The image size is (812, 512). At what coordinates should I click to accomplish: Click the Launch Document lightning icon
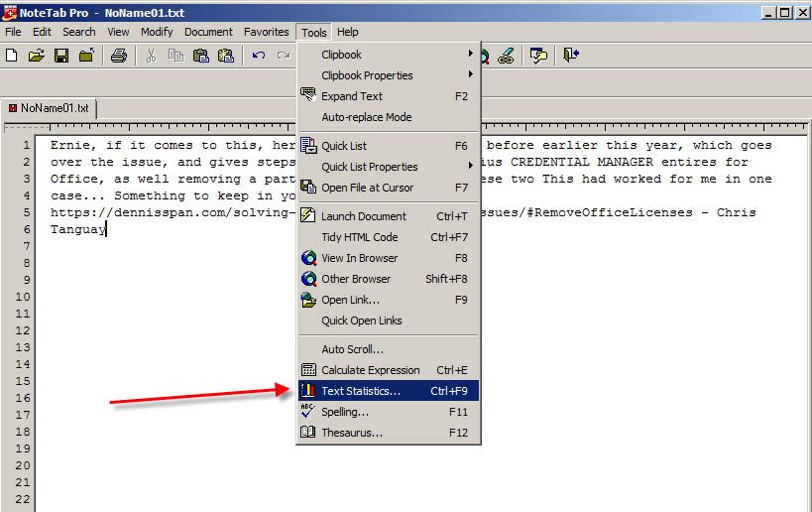coord(308,215)
